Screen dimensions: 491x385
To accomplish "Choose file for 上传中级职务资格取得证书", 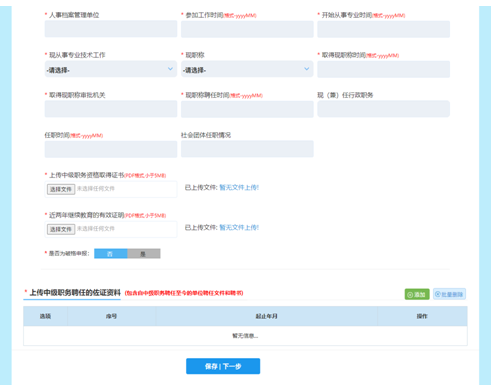I will [x=61, y=189].
